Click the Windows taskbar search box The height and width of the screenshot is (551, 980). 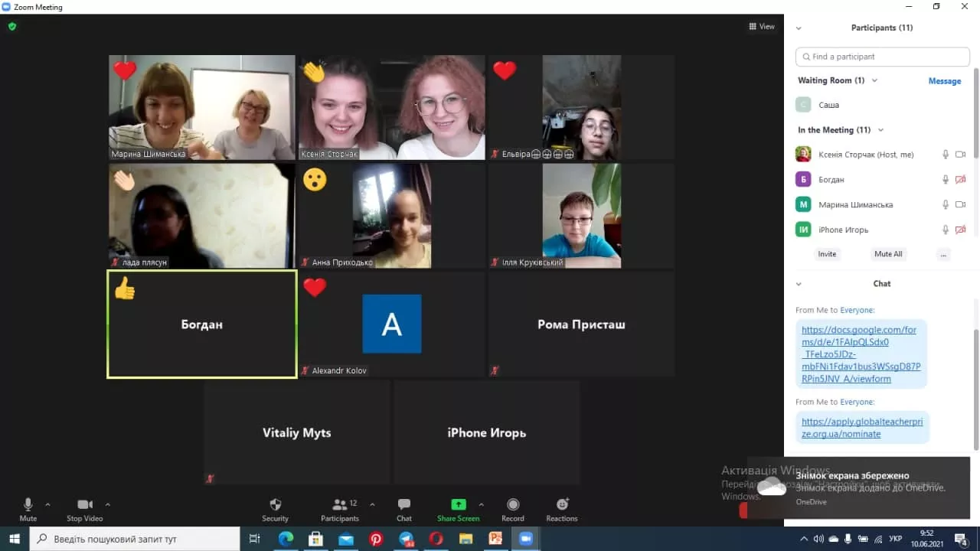coord(136,539)
